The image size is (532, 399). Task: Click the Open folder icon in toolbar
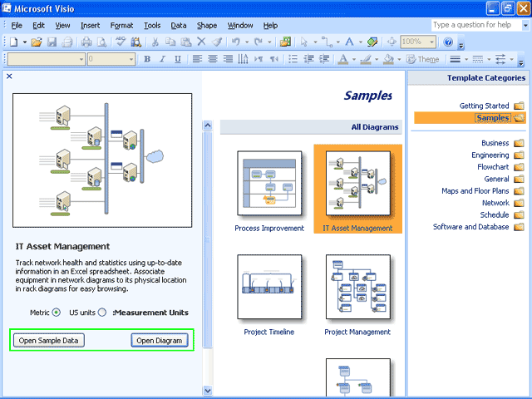[x=37, y=42]
